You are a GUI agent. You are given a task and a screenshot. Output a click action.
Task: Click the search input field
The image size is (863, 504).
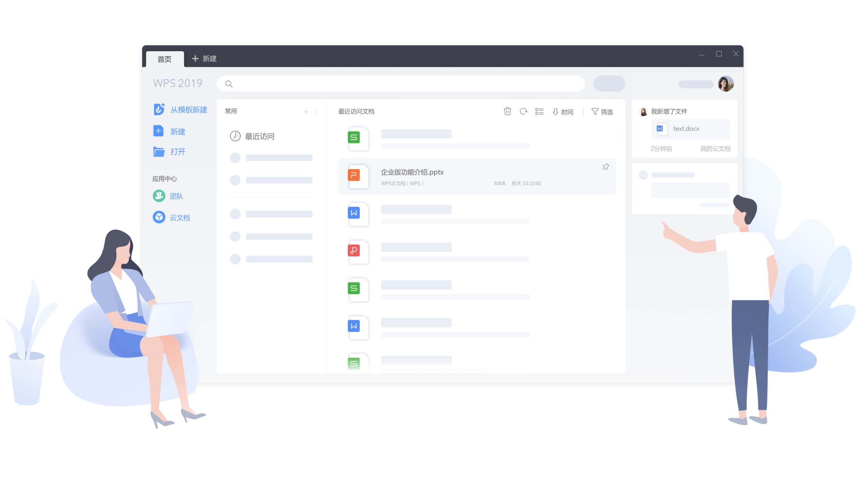401,84
